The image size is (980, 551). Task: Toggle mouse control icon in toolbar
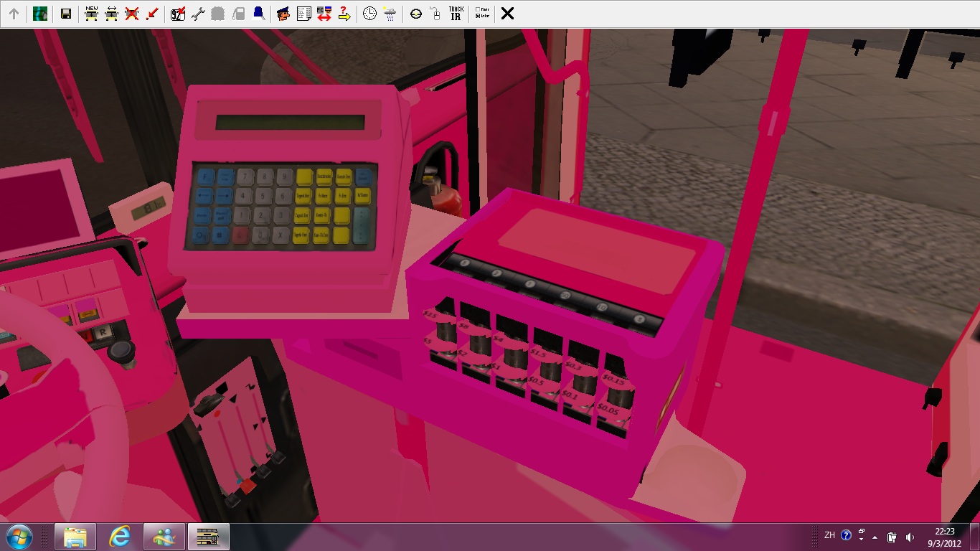(435, 14)
